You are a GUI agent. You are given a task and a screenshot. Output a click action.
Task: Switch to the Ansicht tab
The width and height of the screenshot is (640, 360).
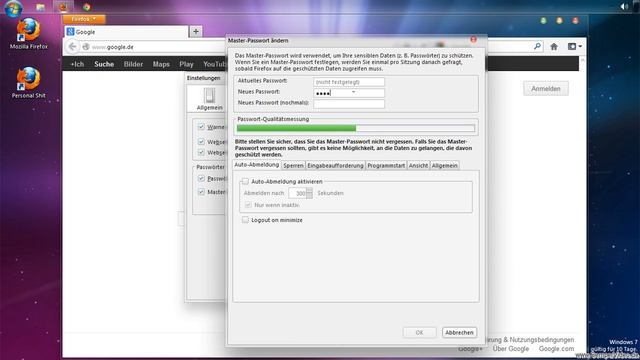point(418,165)
